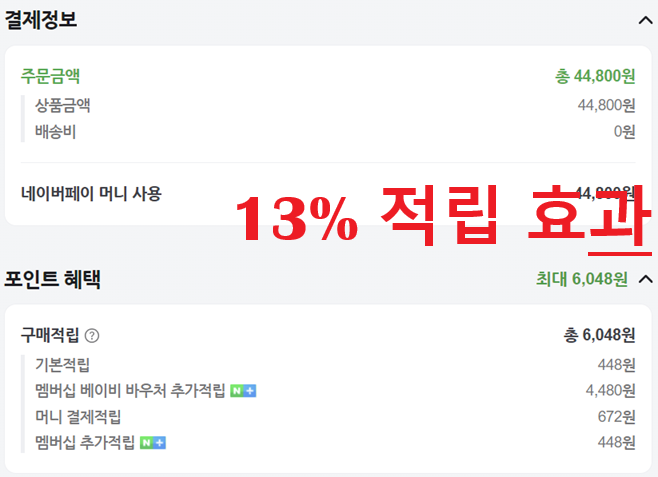Click the 0원 shipping fee amount
658x477 pixels.
[x=625, y=131]
